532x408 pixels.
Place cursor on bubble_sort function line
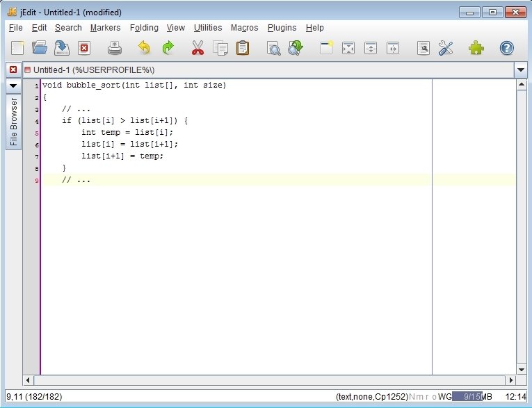134,85
